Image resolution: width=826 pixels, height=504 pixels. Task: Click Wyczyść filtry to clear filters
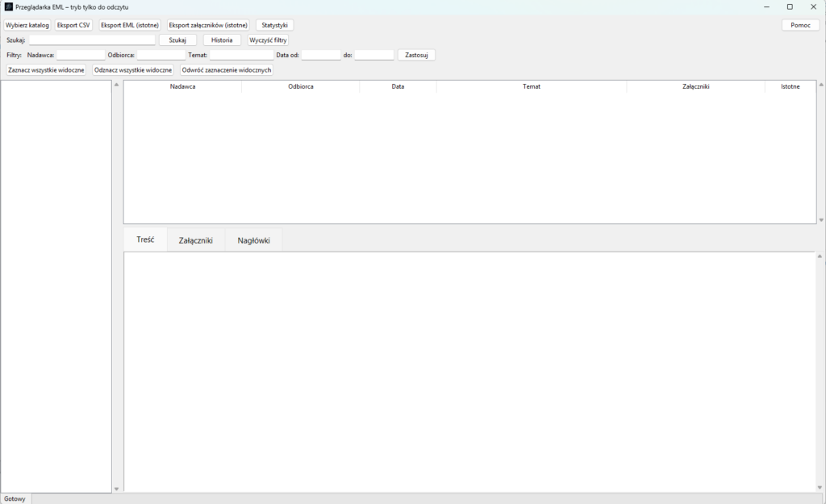point(268,40)
